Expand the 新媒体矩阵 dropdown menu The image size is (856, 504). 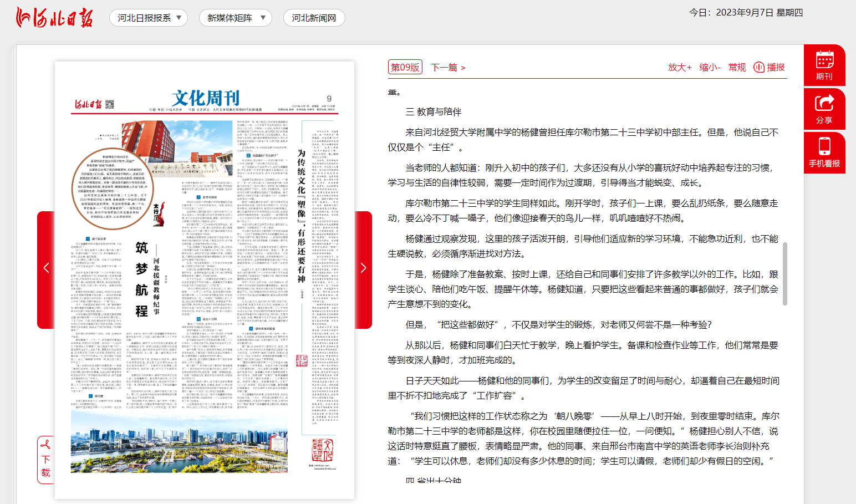click(236, 18)
